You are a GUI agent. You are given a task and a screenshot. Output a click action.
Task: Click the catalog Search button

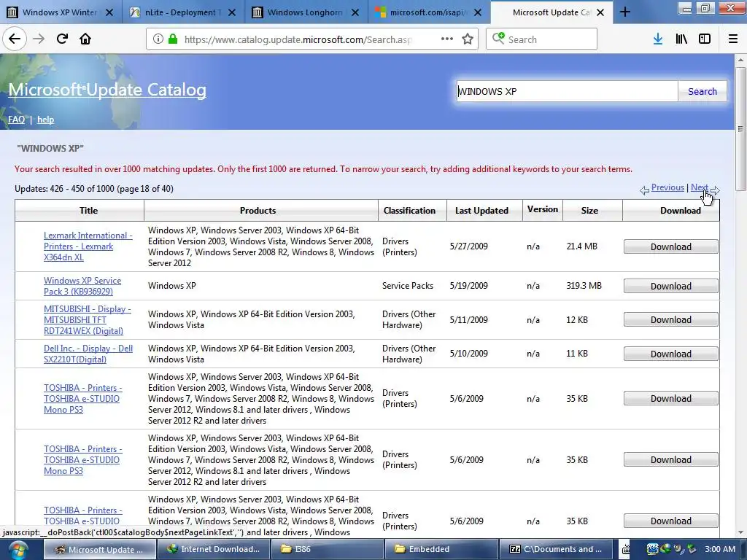click(703, 91)
